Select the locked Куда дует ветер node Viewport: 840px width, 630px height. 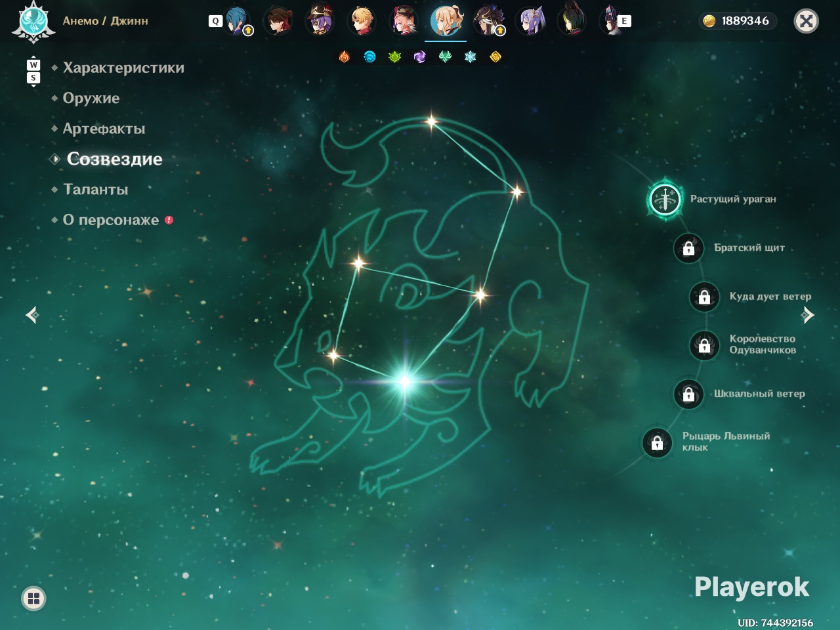704,297
